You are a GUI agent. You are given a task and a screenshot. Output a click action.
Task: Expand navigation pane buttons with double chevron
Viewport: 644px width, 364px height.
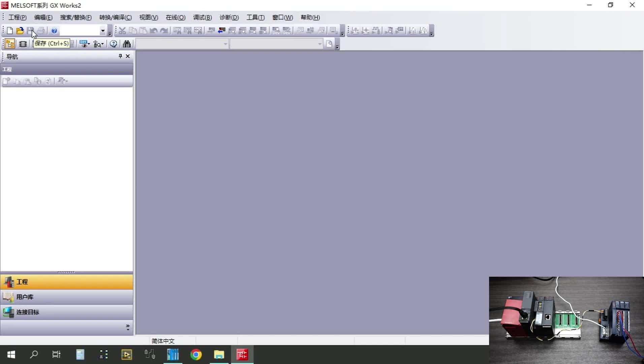[x=128, y=327]
